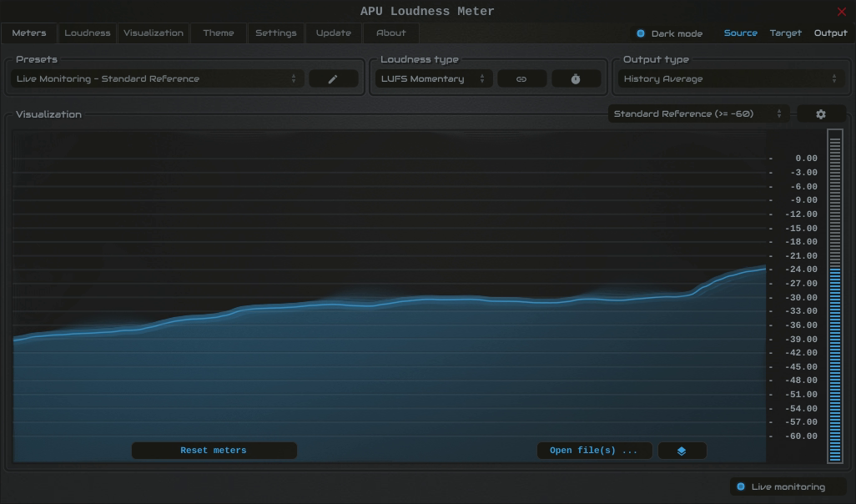The image size is (856, 504).
Task: Open the LUFS Momentary loudness type dropdown
Action: (434, 78)
